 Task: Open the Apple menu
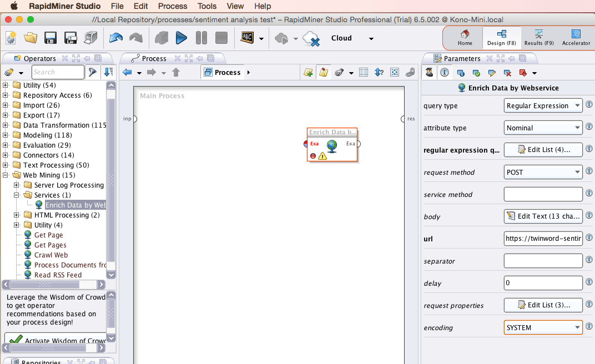14,6
